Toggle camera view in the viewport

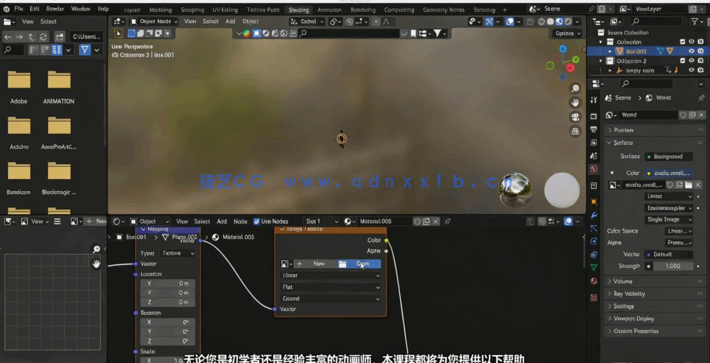coord(575,117)
